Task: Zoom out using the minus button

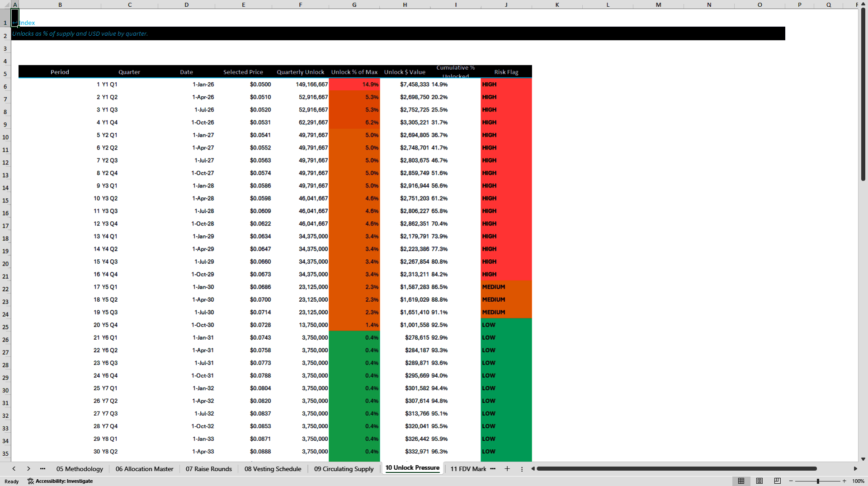Action: pos(791,481)
